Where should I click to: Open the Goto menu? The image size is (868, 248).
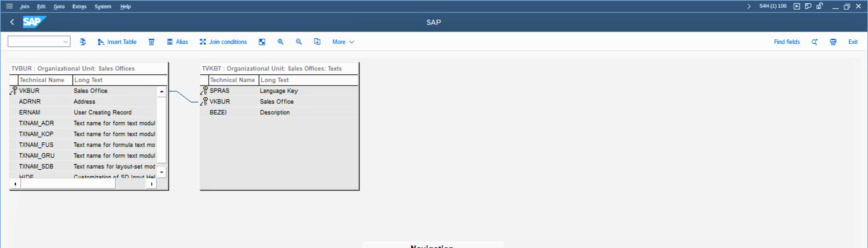click(x=59, y=6)
